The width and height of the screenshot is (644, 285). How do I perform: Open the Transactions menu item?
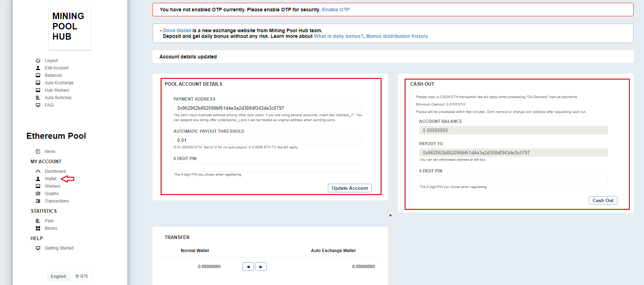pyautogui.click(x=57, y=201)
